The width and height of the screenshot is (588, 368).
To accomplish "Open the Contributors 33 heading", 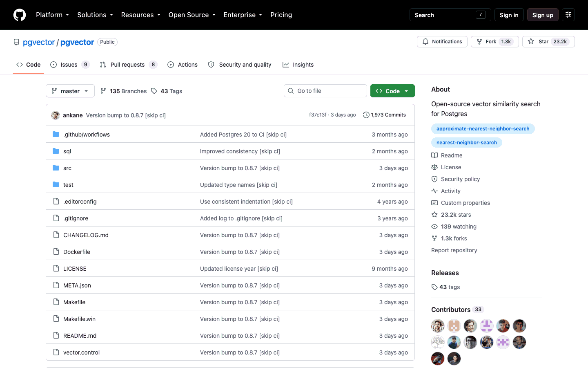I will [457, 310].
